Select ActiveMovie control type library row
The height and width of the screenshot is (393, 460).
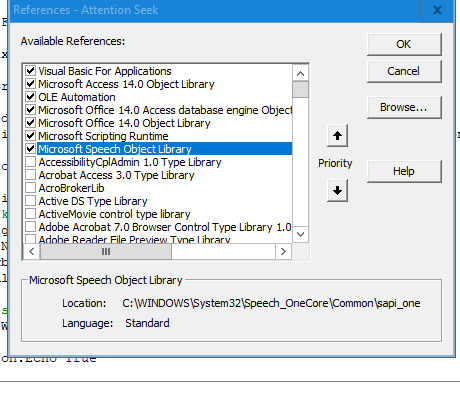[x=114, y=214]
